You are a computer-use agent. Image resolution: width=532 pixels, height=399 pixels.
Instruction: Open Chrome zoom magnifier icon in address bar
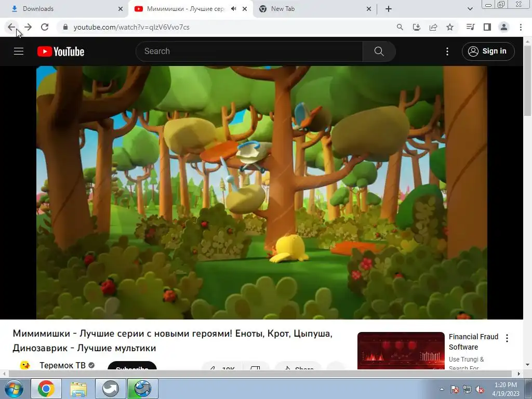400,27
